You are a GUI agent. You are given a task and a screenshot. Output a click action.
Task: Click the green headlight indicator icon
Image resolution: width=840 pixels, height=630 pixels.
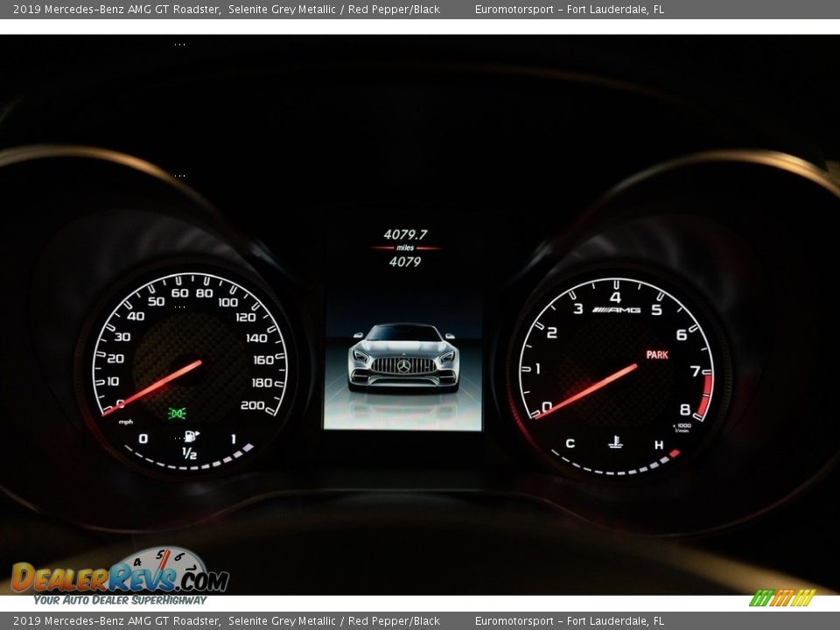[177, 413]
